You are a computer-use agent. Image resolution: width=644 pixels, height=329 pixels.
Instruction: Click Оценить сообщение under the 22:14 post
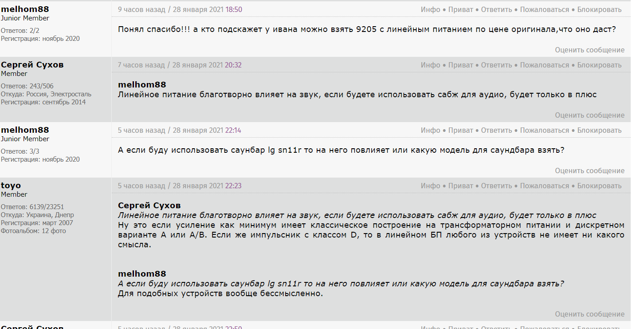[589, 170]
